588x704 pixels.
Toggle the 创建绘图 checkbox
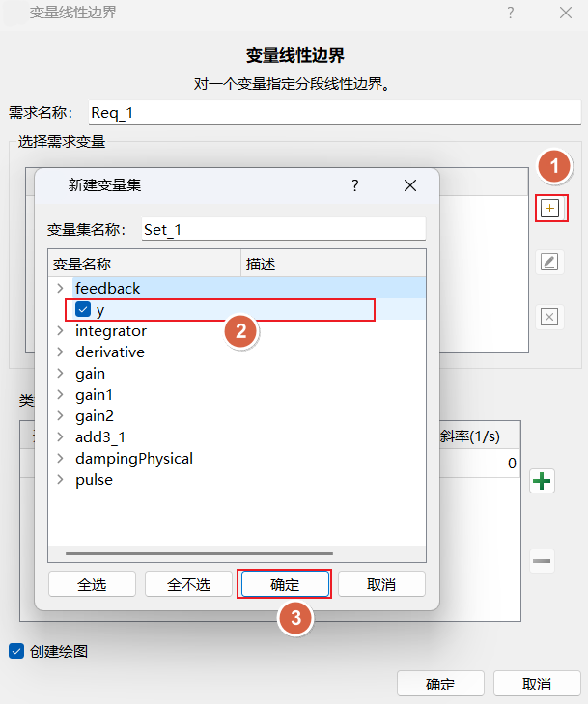[x=15, y=651]
